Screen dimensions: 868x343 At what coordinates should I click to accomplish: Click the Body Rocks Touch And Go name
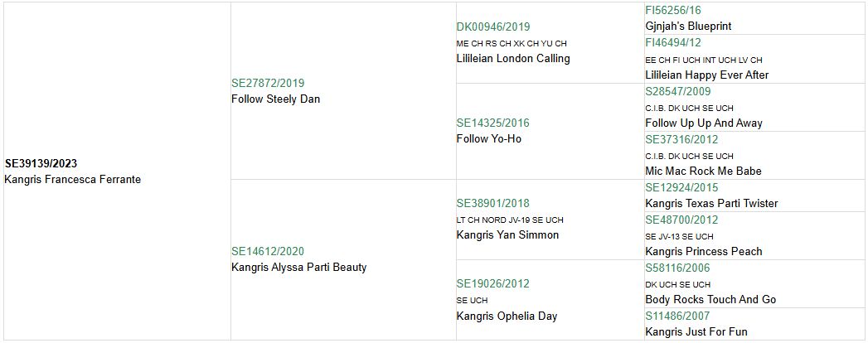coord(710,299)
